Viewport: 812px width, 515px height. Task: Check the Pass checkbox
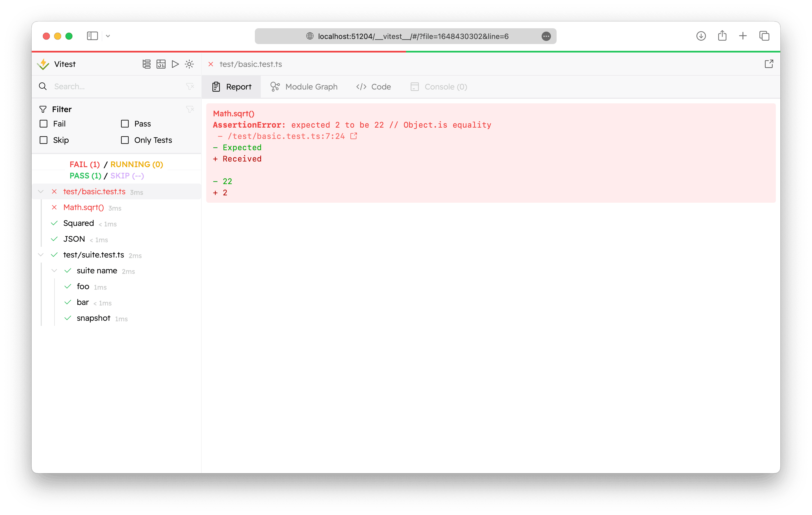coord(124,124)
